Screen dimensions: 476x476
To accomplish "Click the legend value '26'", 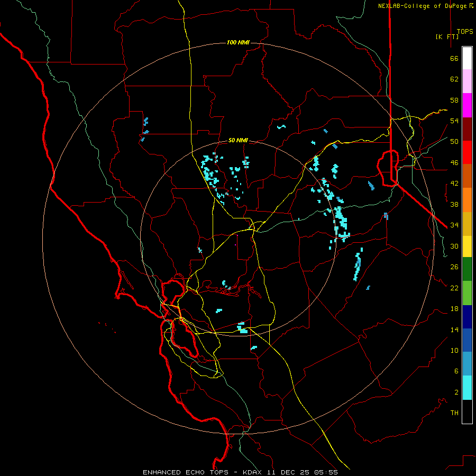I will (454, 267).
